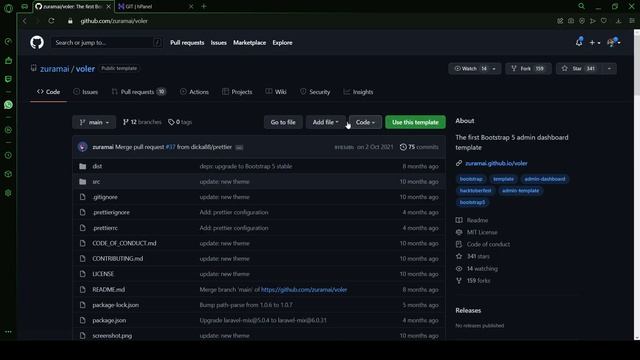Open the Actions tab
The height and width of the screenshot is (360, 640).
pos(194,92)
